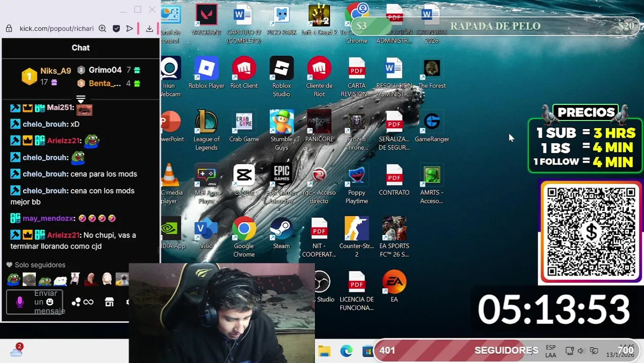Open Grimo04 leaderboard entry
The height and width of the screenshot is (363, 644).
(109, 70)
